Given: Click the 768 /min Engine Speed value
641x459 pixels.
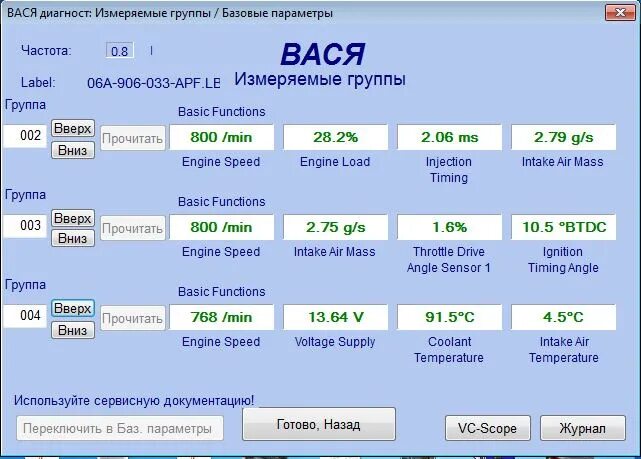Looking at the screenshot, I should [x=222, y=317].
